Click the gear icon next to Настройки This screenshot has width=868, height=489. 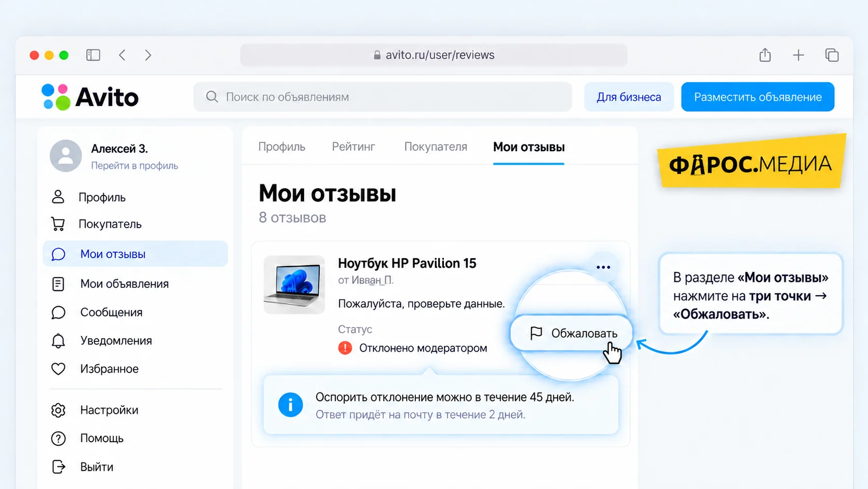click(x=58, y=410)
